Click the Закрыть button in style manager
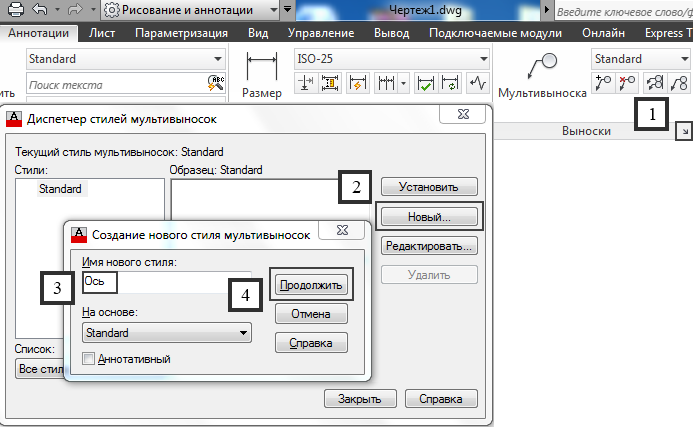Screen dimensions: 694x428 [x=360, y=399]
